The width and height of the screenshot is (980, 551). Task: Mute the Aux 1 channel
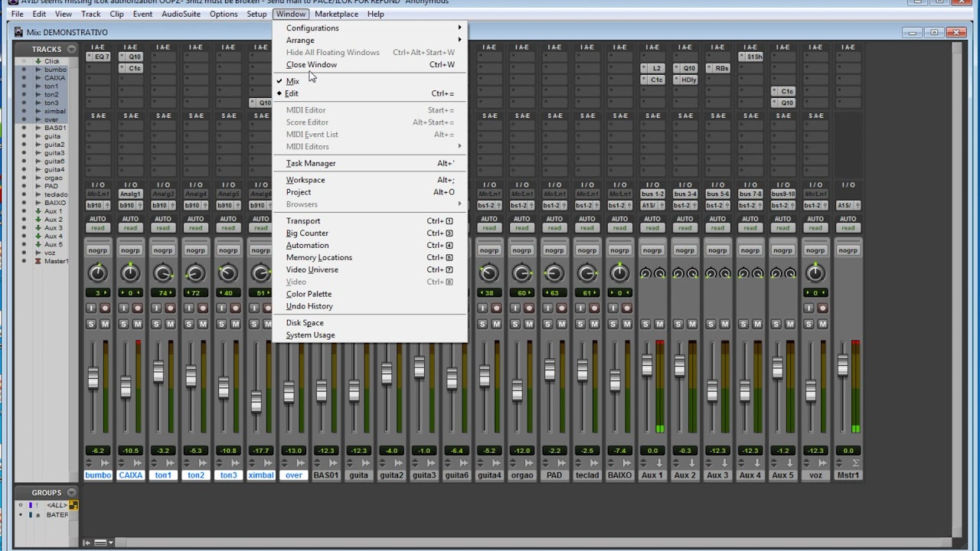tap(659, 324)
